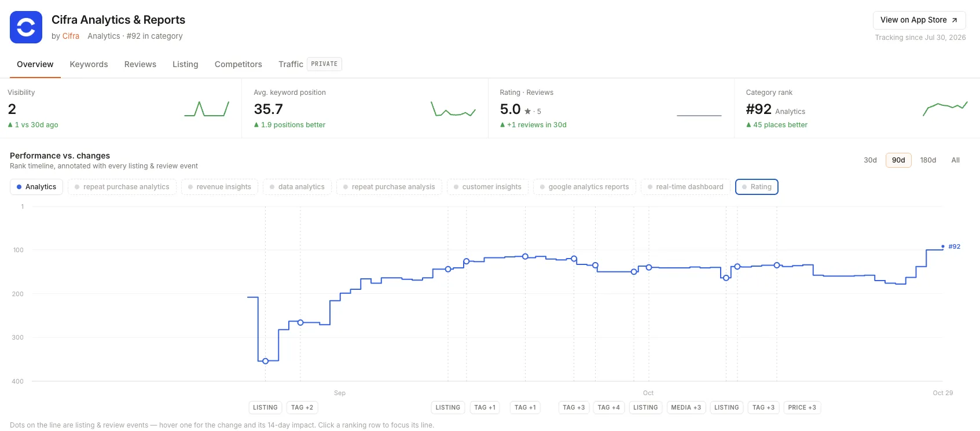Click '45 places better' text
Viewport: 980px width, 431px height.
point(780,125)
